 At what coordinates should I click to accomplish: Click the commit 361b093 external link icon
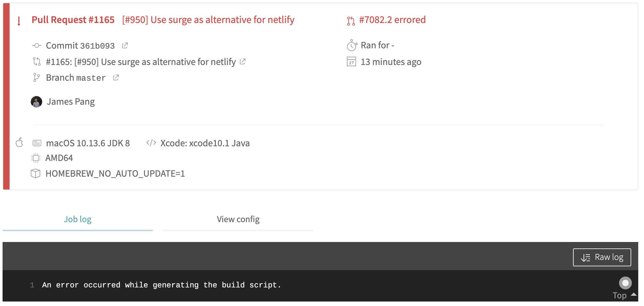(125, 45)
